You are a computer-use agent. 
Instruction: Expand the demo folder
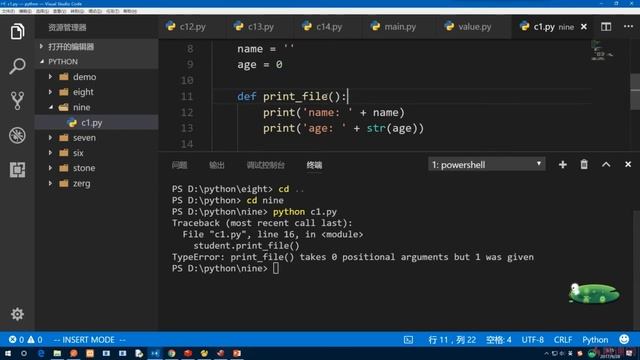click(x=97, y=77)
